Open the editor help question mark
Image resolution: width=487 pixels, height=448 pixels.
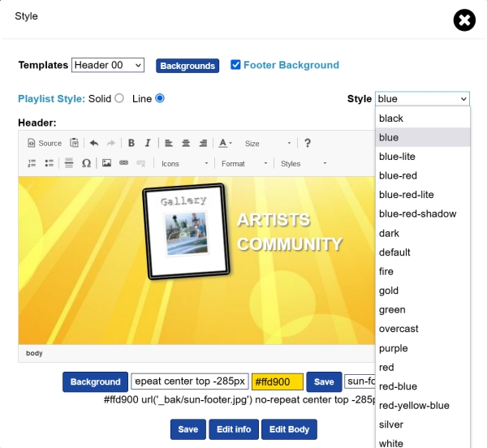pos(308,143)
